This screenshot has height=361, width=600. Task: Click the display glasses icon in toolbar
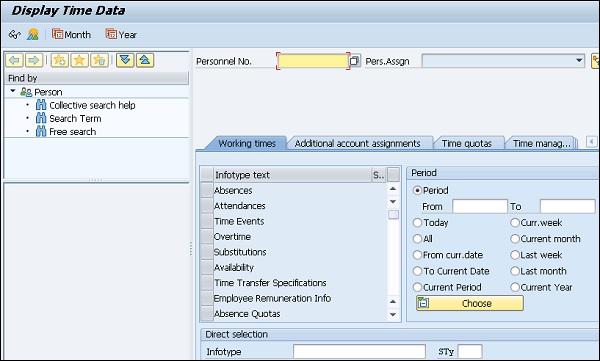[14, 35]
